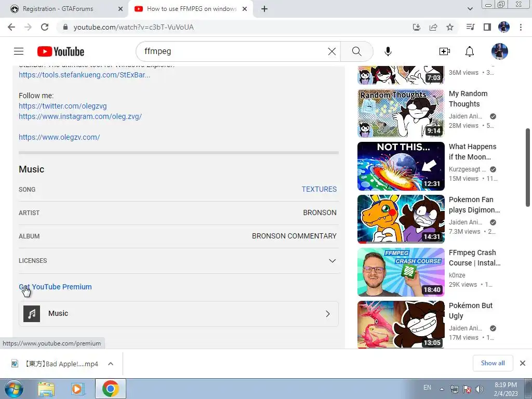This screenshot has height=399, width=532.
Task: Open the TEXTURES song link
Action: click(320, 189)
